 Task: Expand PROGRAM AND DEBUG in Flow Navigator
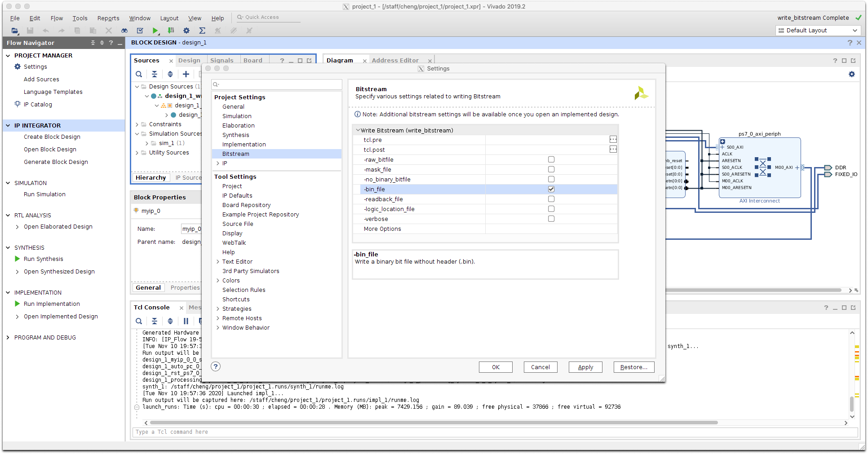pos(8,337)
